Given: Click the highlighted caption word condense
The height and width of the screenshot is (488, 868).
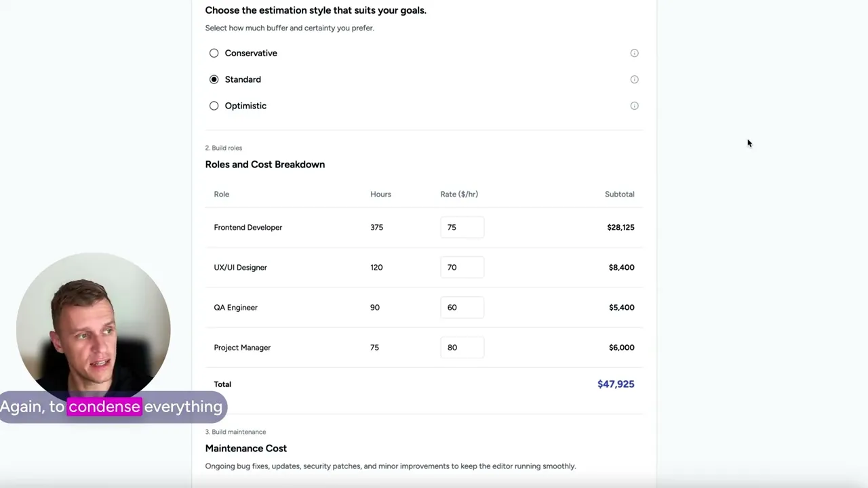Looking at the screenshot, I should click(104, 407).
